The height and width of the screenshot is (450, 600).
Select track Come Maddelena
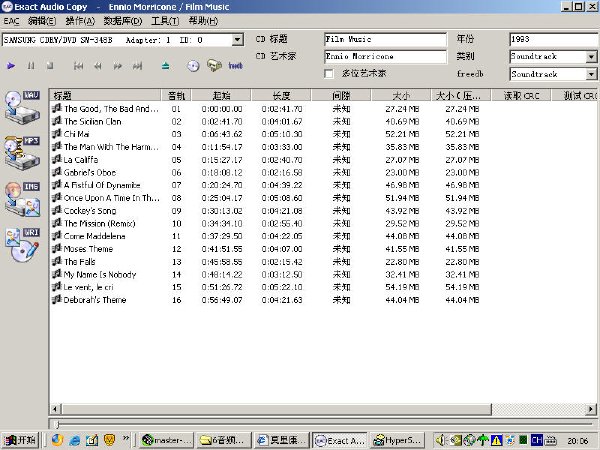coord(95,236)
